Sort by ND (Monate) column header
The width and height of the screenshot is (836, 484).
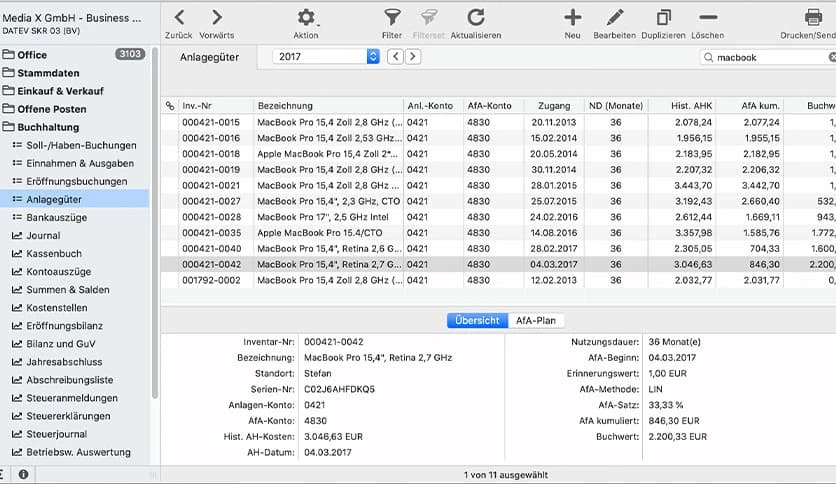pyautogui.click(x=616, y=106)
